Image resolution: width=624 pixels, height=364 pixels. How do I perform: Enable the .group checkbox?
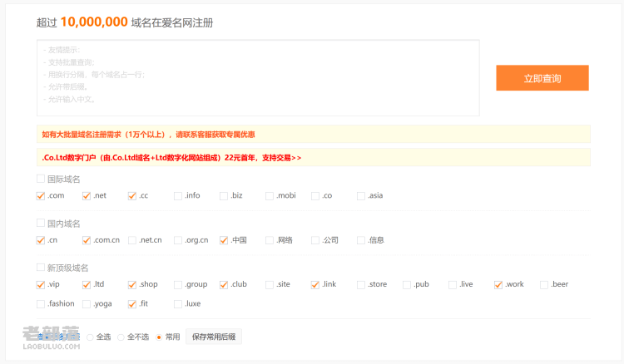tap(178, 284)
